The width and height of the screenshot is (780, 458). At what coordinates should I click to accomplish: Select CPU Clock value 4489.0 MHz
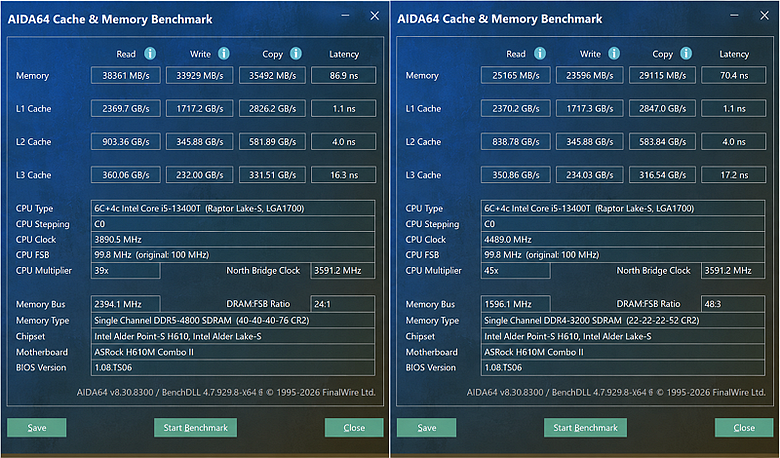coord(623,239)
